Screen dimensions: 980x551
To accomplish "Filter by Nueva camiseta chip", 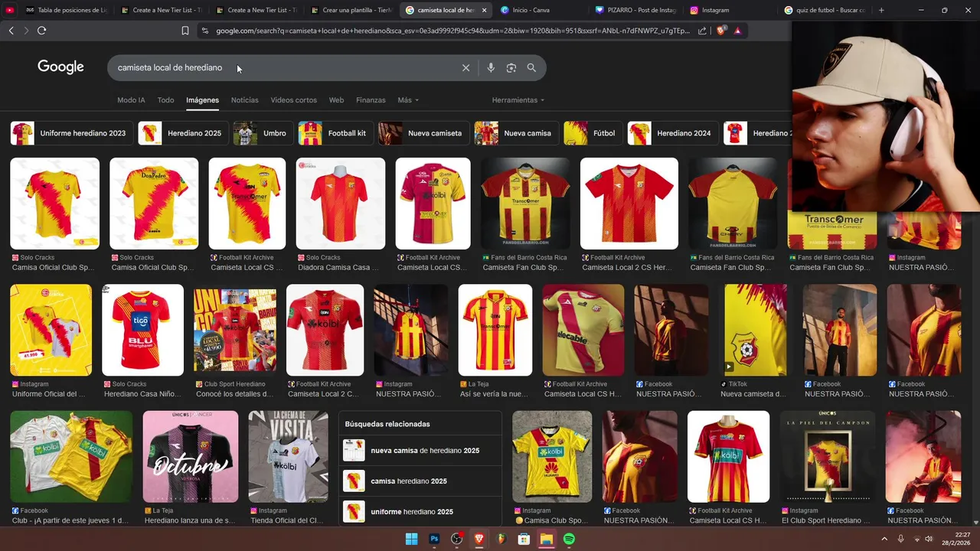I will click(423, 133).
